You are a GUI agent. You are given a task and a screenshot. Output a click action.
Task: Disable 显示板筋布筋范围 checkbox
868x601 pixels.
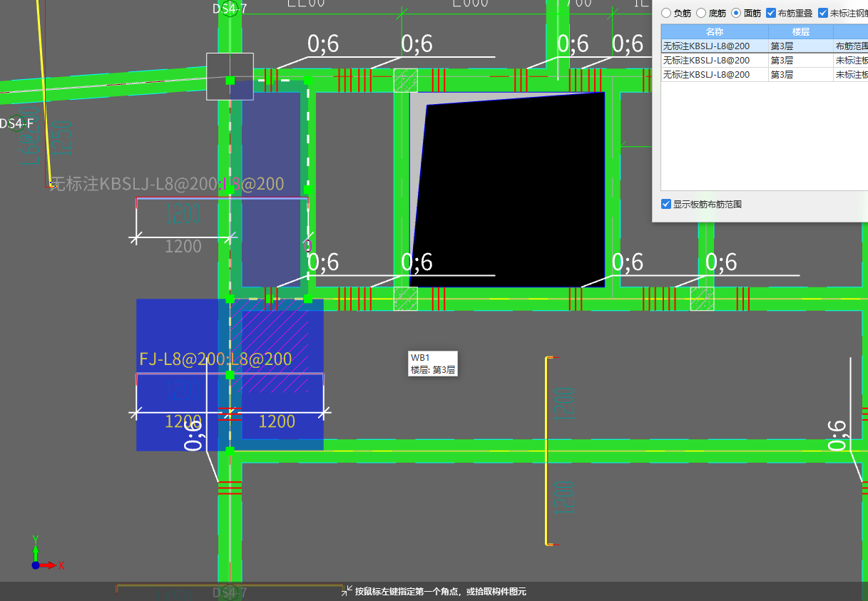[666, 204]
